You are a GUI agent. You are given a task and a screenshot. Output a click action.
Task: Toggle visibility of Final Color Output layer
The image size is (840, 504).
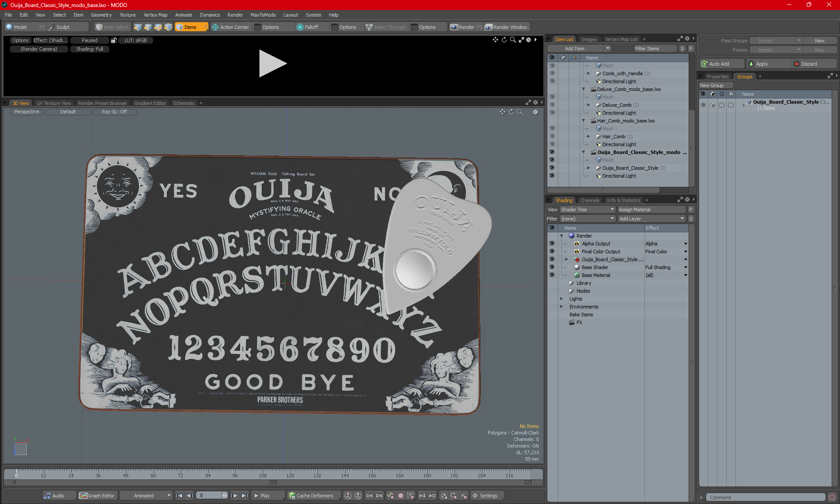coord(552,252)
